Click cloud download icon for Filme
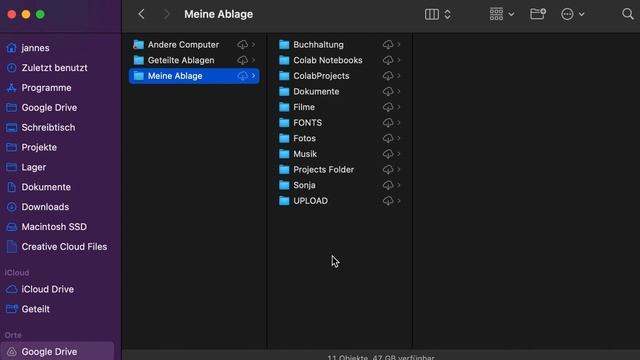Image resolution: width=640 pixels, height=360 pixels. (x=388, y=107)
